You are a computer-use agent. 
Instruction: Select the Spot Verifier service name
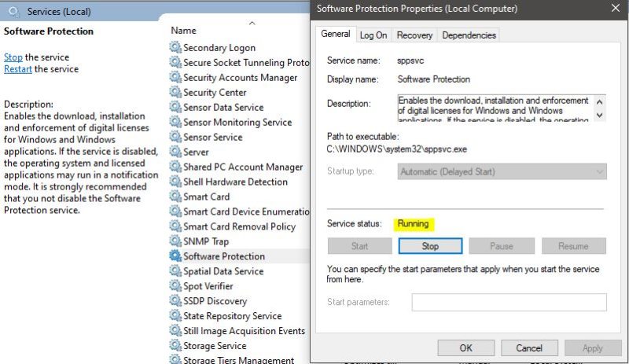point(208,286)
